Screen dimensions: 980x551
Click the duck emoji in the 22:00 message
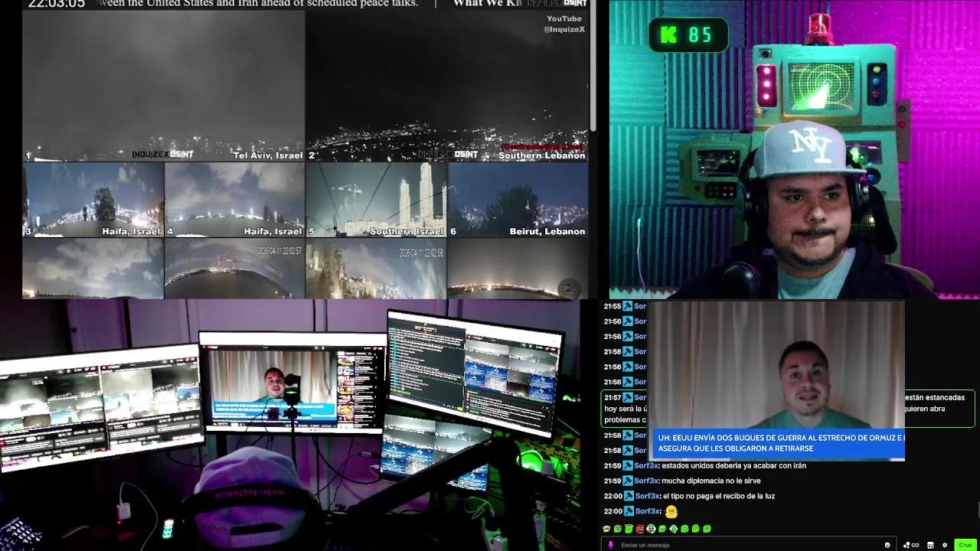coord(671,511)
